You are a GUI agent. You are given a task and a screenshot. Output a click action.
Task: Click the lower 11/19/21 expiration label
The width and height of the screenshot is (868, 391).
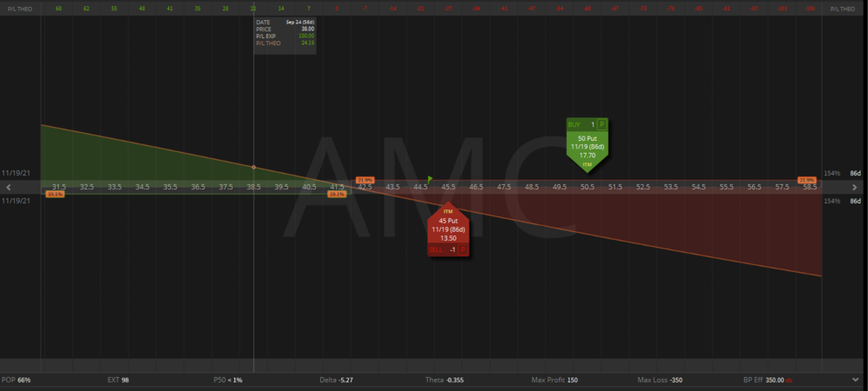coord(16,201)
